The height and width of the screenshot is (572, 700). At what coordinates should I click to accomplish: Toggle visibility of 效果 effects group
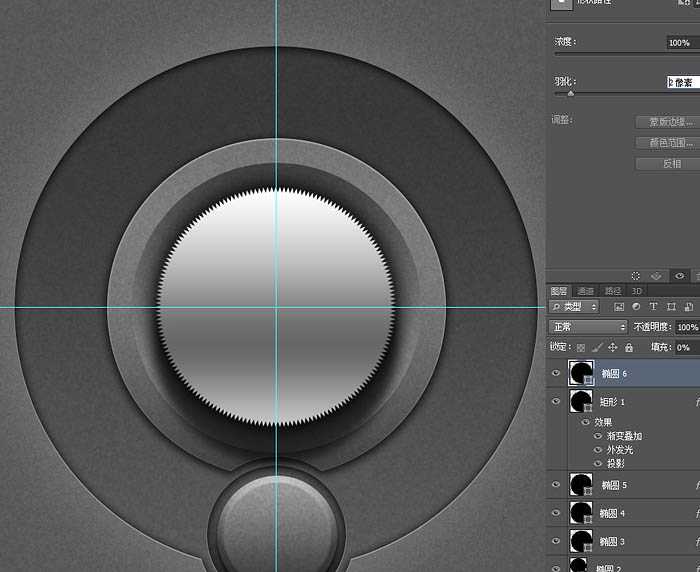(585, 422)
